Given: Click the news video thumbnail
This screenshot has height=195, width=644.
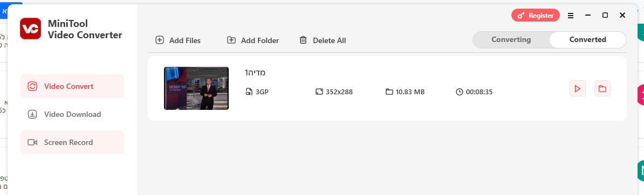Looking at the screenshot, I should click(x=196, y=88).
